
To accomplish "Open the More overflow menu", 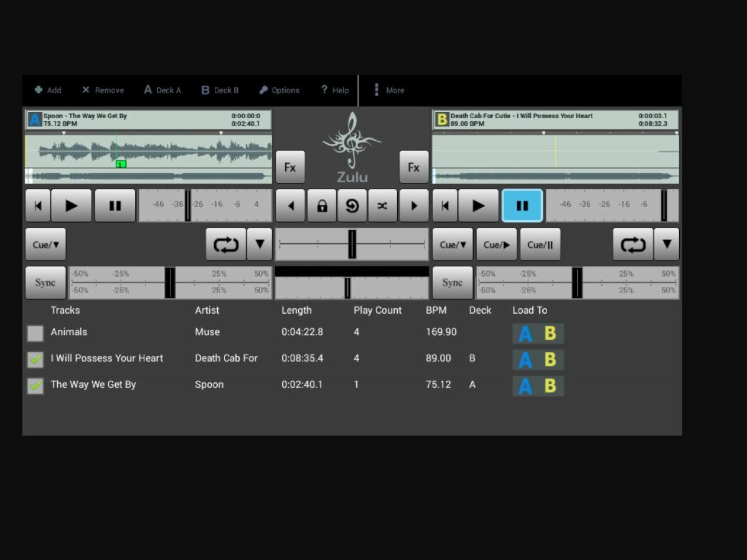I will (x=388, y=90).
